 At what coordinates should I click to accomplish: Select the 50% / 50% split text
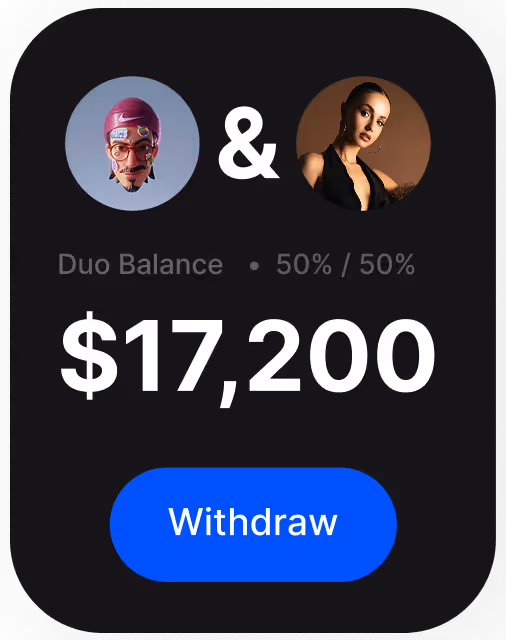[x=346, y=264]
